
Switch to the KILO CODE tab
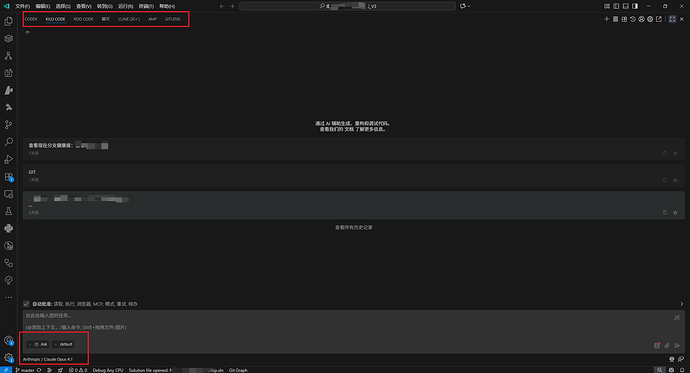[55, 19]
